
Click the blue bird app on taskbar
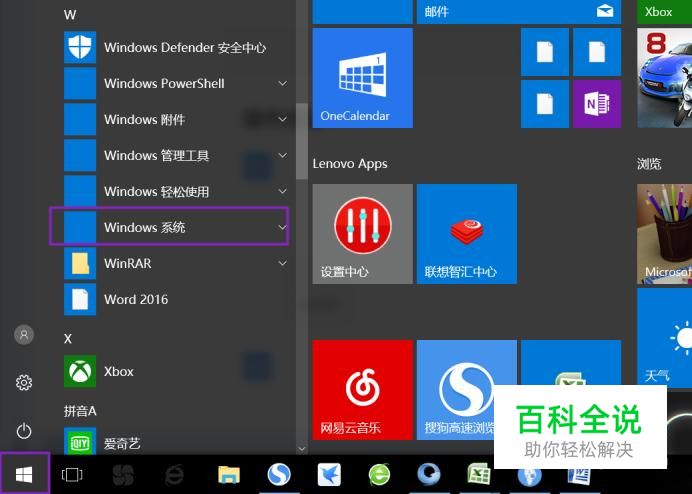point(329,475)
